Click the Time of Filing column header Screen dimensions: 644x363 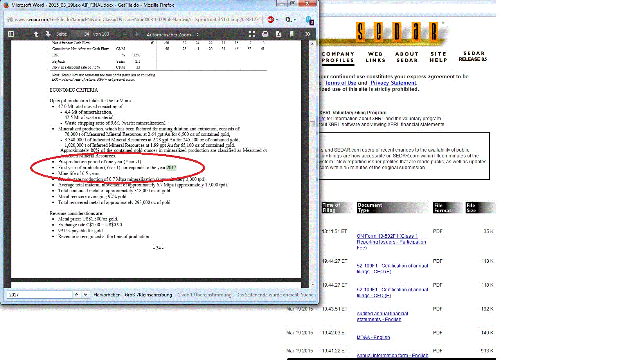click(337, 208)
